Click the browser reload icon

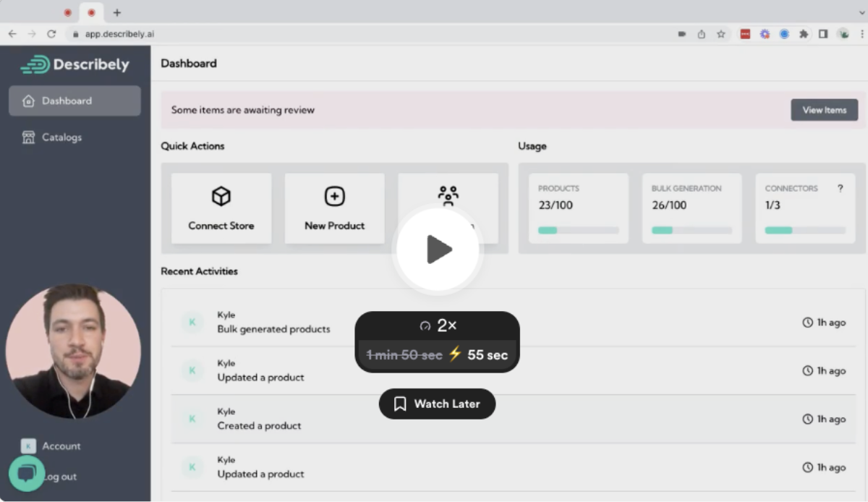coord(51,34)
